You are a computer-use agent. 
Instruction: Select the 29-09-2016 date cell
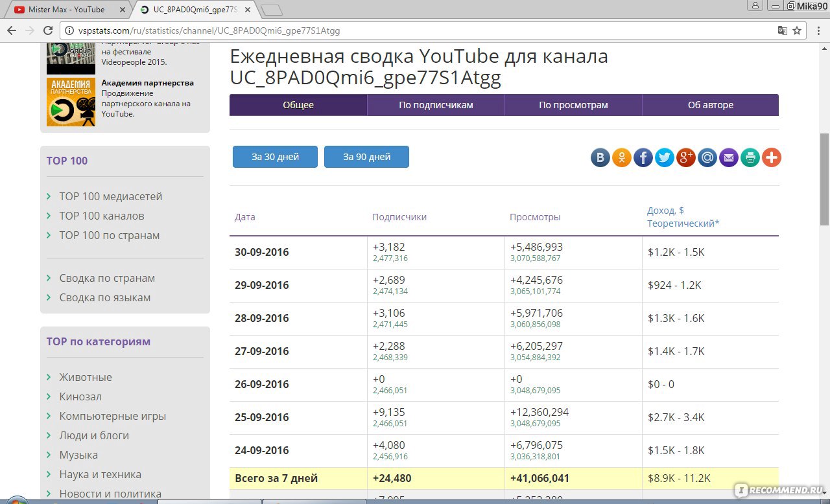click(262, 285)
